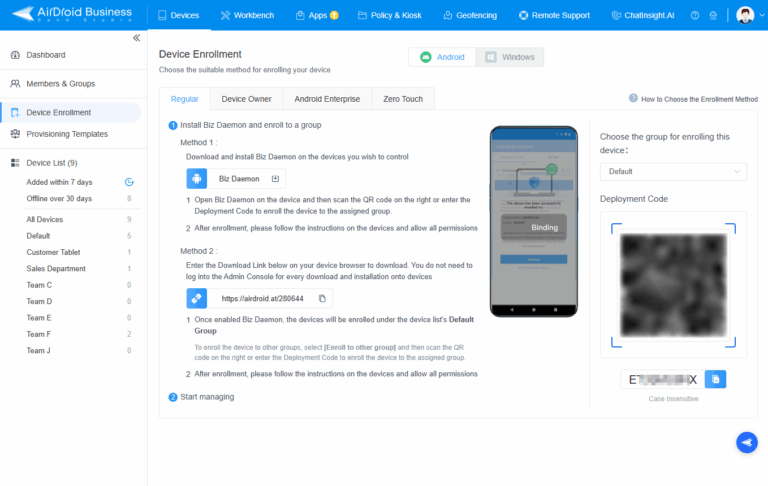Open the Devices top menu

(x=179, y=15)
